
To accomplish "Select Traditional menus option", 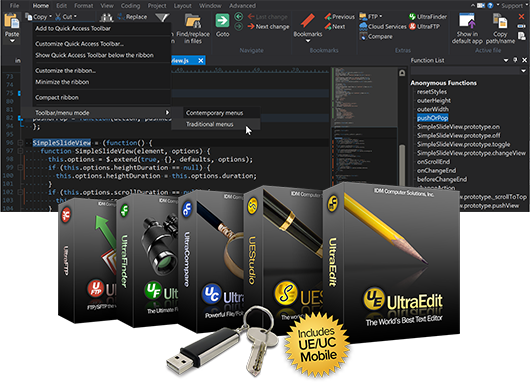I will 216,124.
